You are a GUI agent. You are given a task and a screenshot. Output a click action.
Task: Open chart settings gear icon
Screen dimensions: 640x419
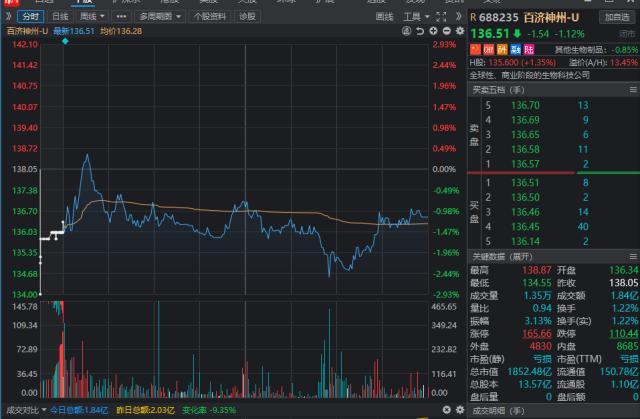point(460,31)
